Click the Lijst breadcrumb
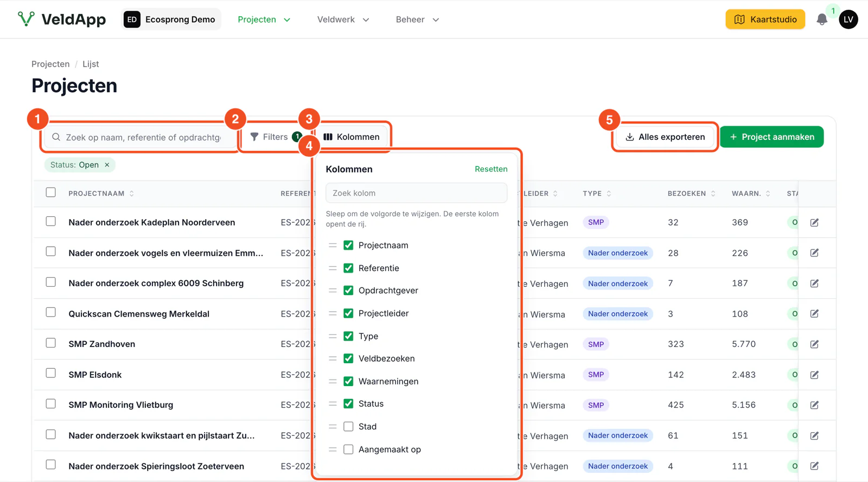 point(91,64)
